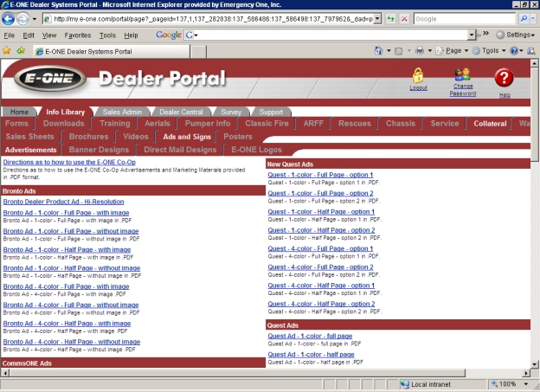Switch to the Survey tab
Image resolution: width=540 pixels, height=392 pixels.
(231, 112)
